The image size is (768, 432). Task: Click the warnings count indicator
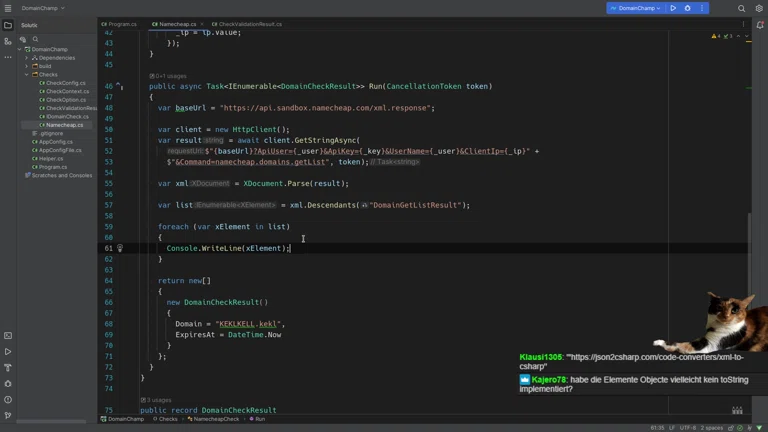tap(716, 36)
